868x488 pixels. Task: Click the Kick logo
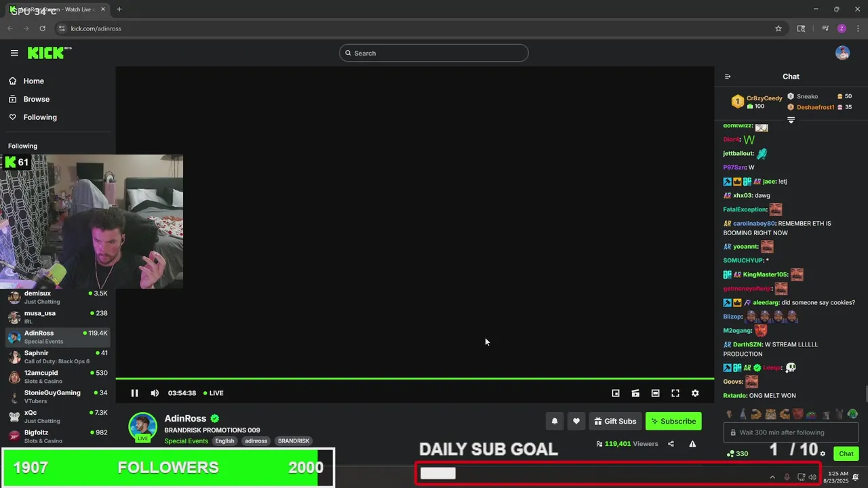point(50,53)
